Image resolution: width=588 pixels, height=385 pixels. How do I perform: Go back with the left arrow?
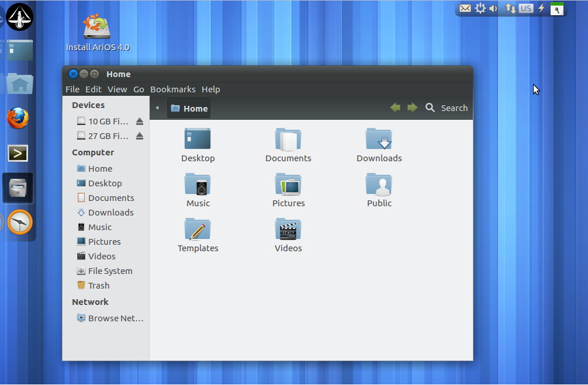pyautogui.click(x=396, y=108)
